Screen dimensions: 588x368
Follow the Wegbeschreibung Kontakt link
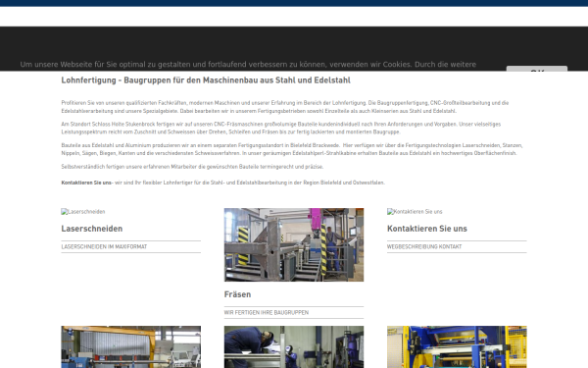pos(424,246)
